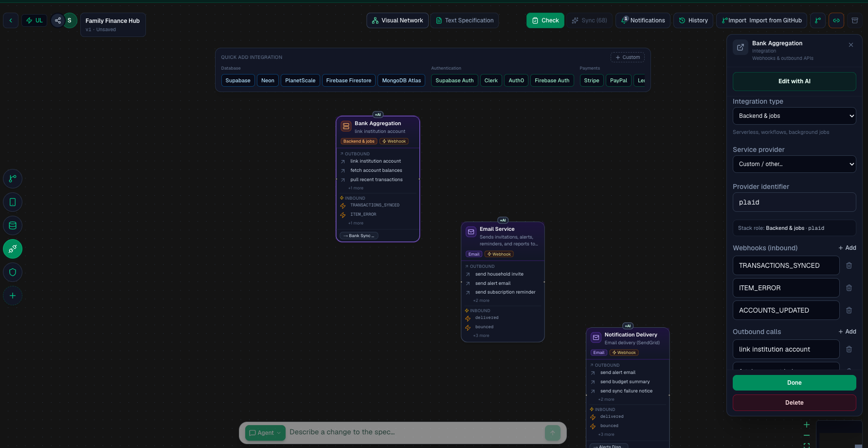Close the Bank Aggregation side panel
868x448 pixels.
(x=851, y=45)
